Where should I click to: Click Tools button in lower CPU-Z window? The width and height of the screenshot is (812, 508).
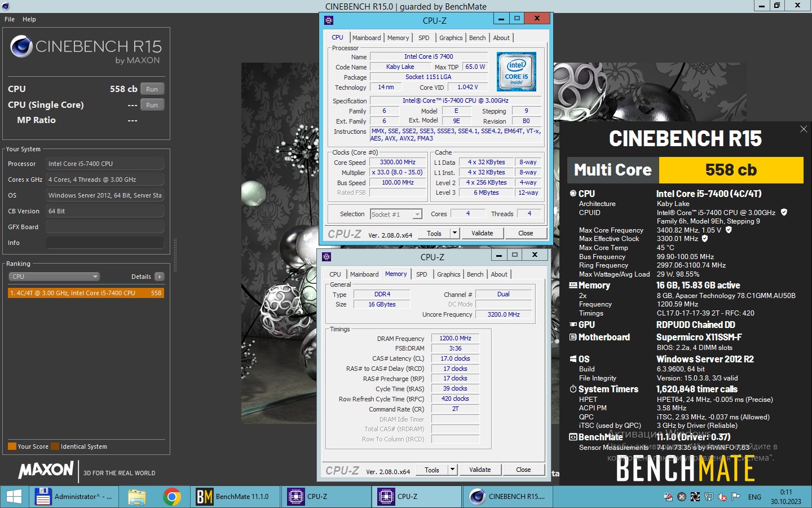tap(432, 470)
